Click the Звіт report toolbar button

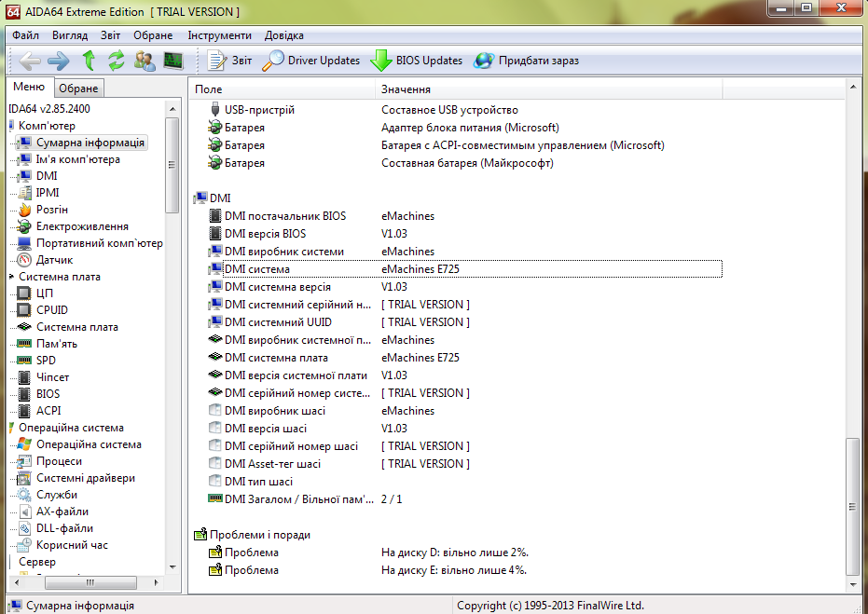click(x=229, y=61)
